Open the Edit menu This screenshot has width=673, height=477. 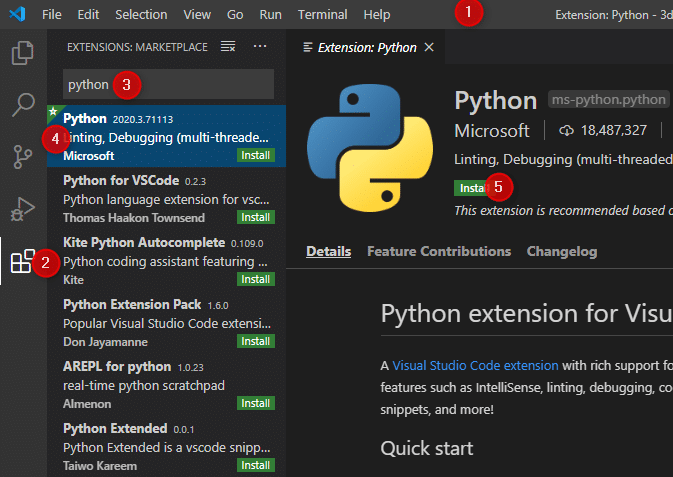pos(88,15)
